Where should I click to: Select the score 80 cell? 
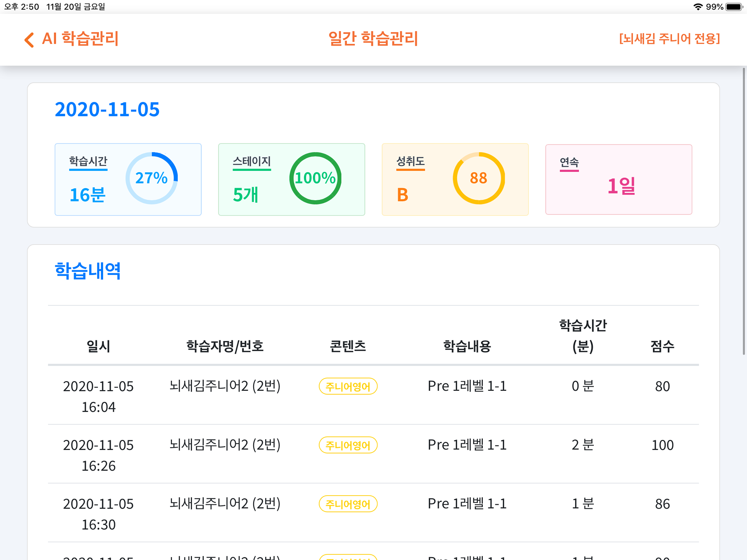point(662,386)
